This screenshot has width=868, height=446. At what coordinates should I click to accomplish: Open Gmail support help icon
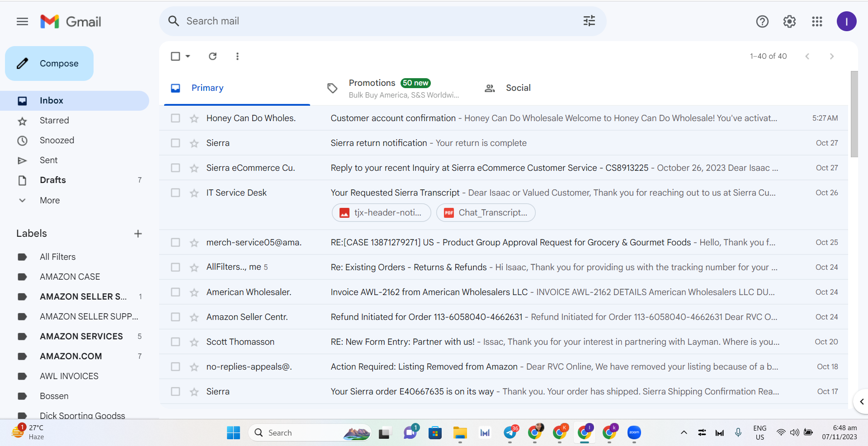click(762, 21)
